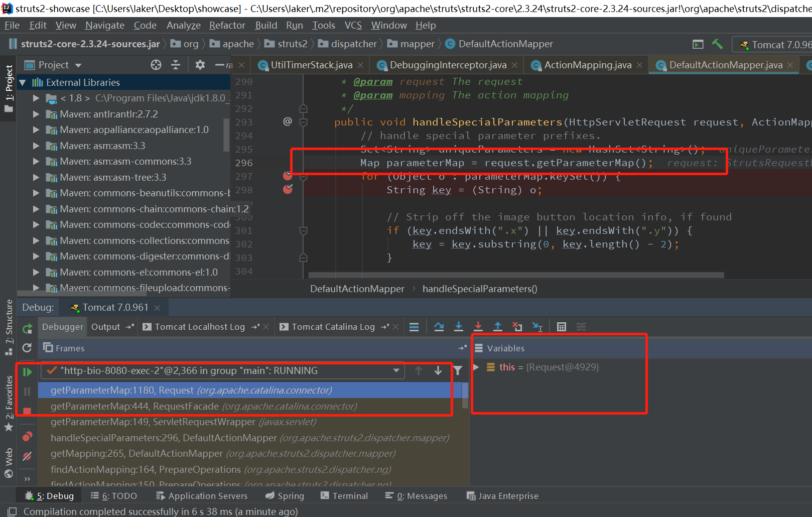Toggle Mute Breakpoints icon
Image resolution: width=812 pixels, height=517 pixels.
point(28,456)
